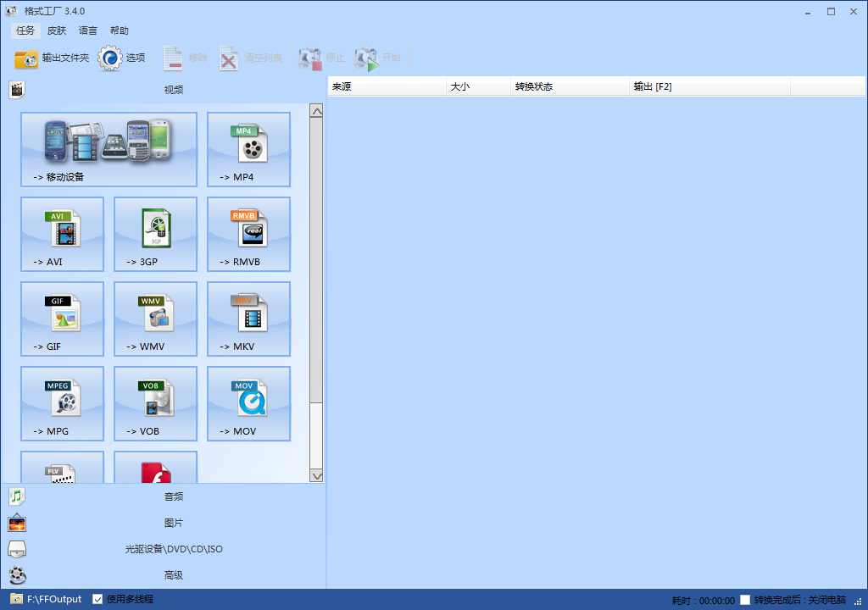Select the -> MPG conversion tile
The image size is (868, 610).
click(62, 403)
